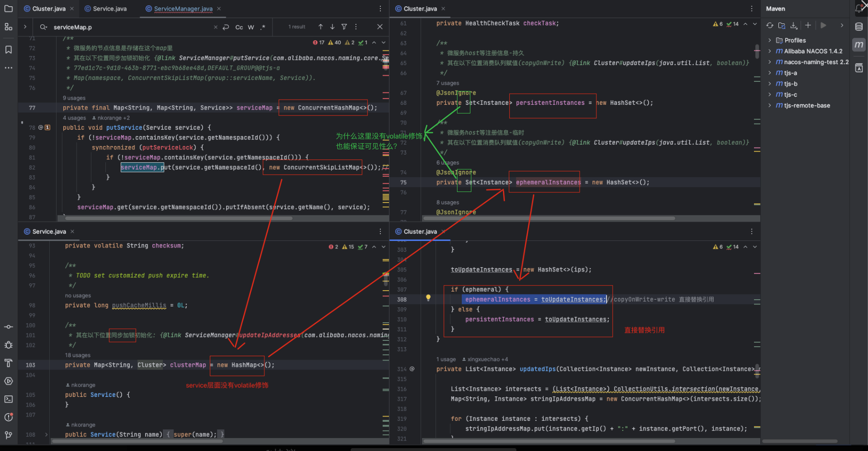
Task: Click Generate Sources and Update Folders icon
Action: coord(782,25)
